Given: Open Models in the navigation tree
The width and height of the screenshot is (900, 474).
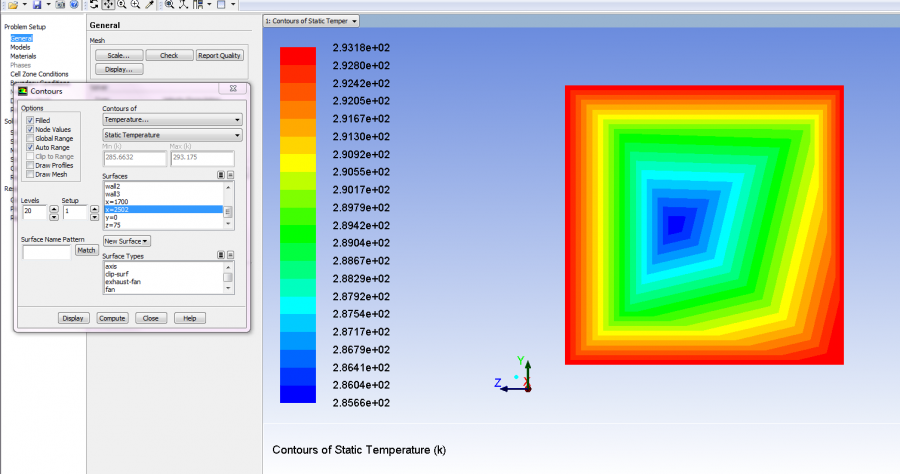Looking at the screenshot, I should [20, 47].
